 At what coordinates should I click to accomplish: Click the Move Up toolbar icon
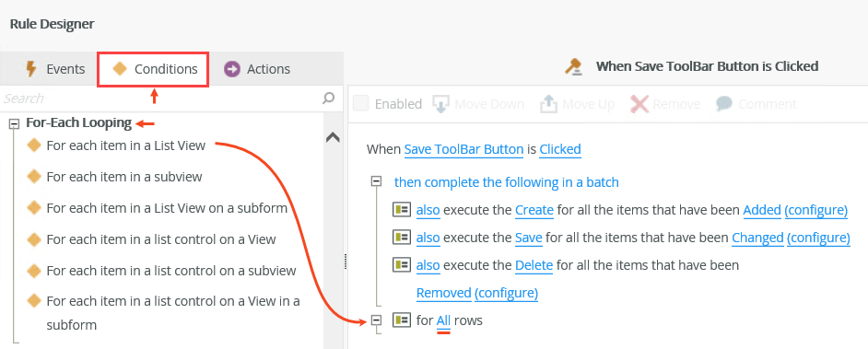(548, 104)
